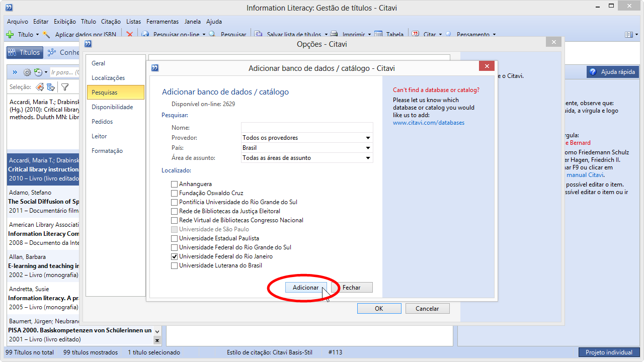Check Rede Virtual de Bibliotecas Congresso Nacional
Screen dimensions: 644x362
(174, 220)
